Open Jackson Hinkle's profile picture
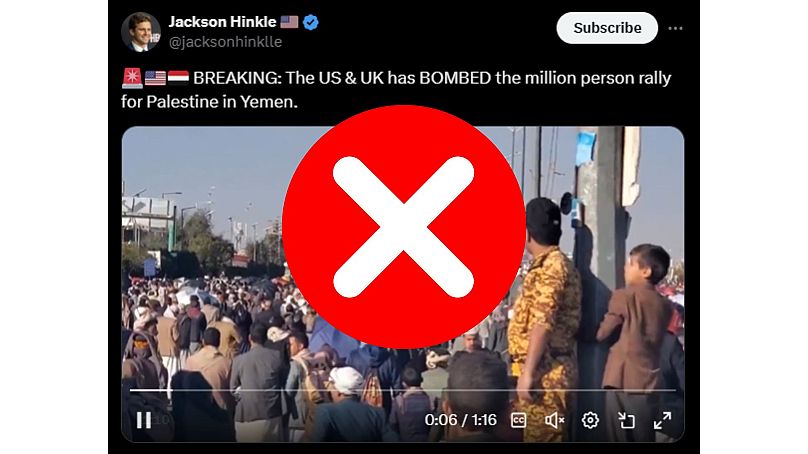808x454 pixels. (x=141, y=32)
